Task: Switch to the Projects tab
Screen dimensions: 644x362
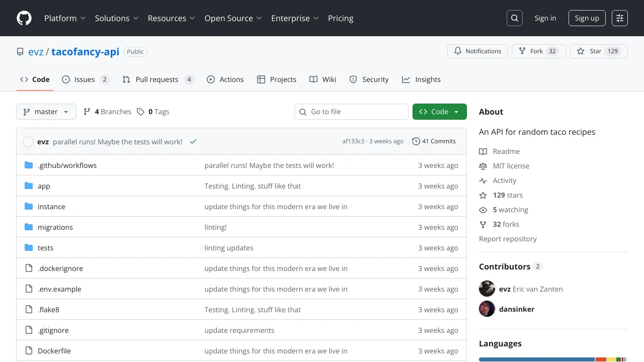Action: [x=276, y=79]
